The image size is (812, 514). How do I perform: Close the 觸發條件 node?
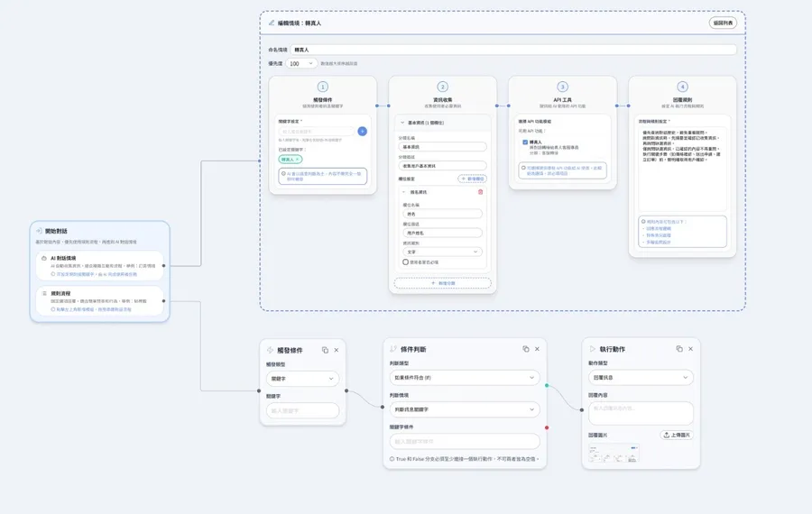pos(337,350)
